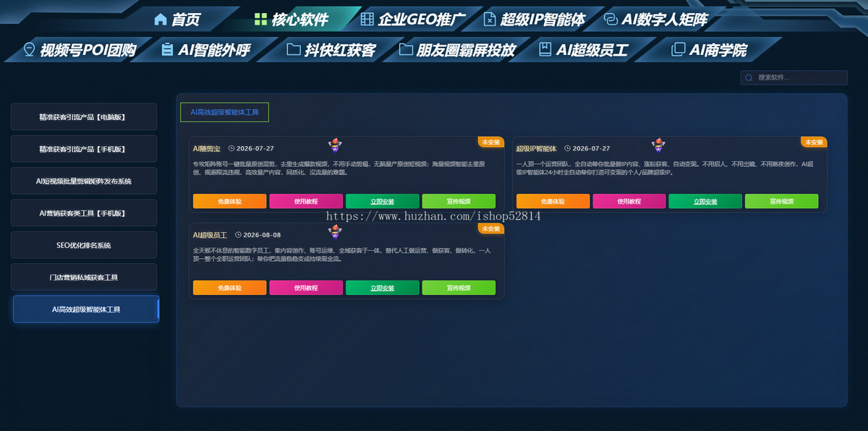The image size is (868, 431).
Task: Focus the 搜索软件 search field
Action: click(x=793, y=77)
